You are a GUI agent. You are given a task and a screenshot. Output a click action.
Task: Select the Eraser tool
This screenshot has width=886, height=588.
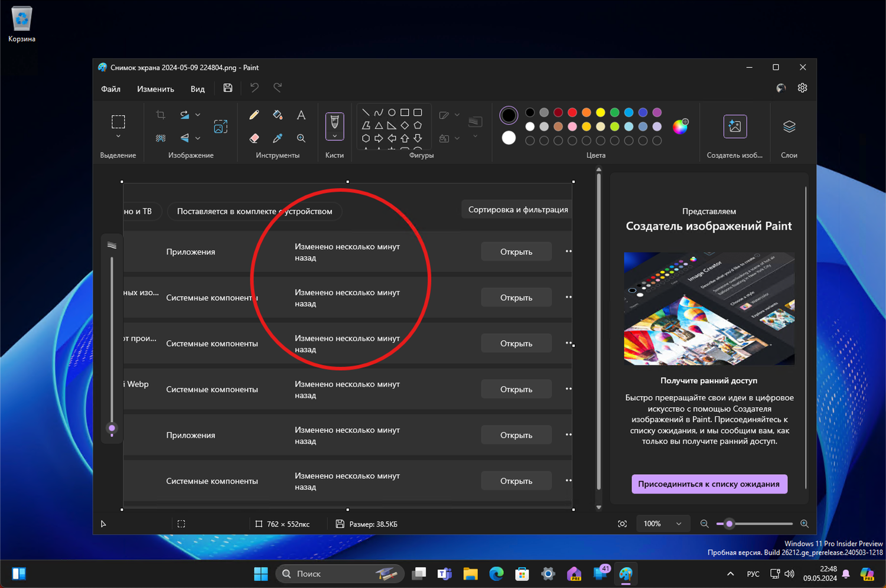[x=254, y=138]
